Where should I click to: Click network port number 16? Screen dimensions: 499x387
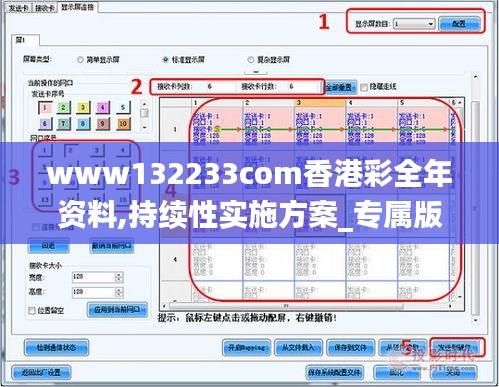(123, 200)
